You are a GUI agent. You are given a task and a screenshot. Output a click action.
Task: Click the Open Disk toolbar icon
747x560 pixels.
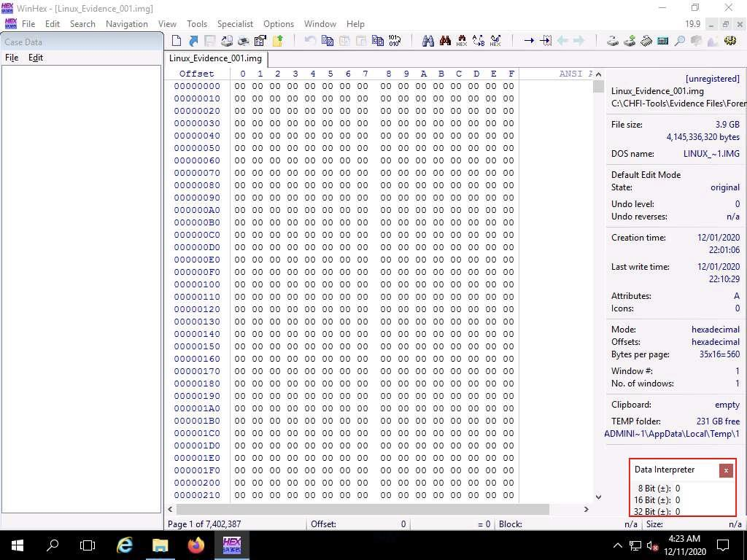pos(613,41)
